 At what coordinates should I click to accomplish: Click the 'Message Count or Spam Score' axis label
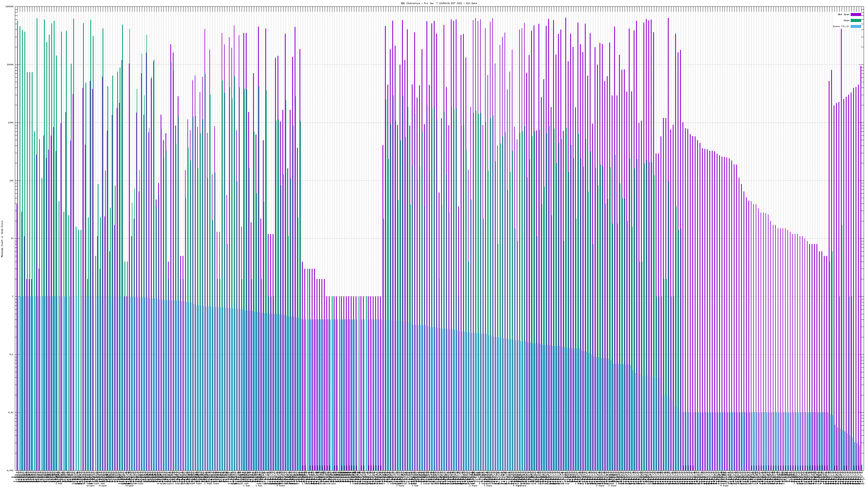(x=2, y=239)
